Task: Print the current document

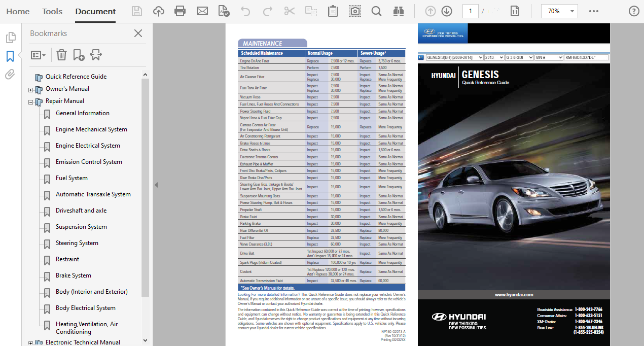Action: click(180, 10)
